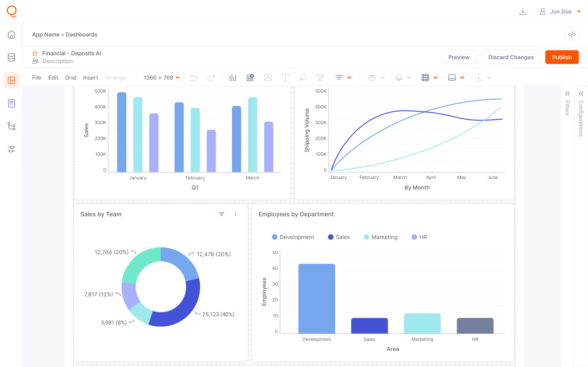Open the code view icon button

tap(572, 34)
